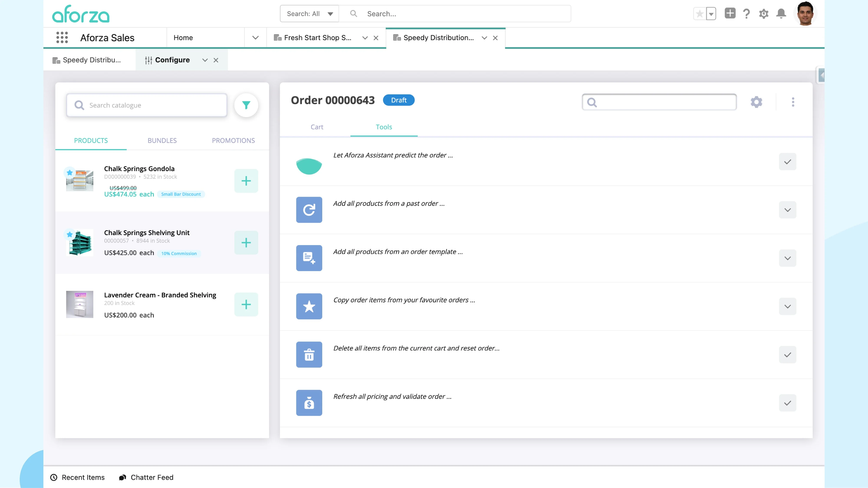Focus the order search box
Viewport: 868px width, 488px height.
pyautogui.click(x=659, y=102)
